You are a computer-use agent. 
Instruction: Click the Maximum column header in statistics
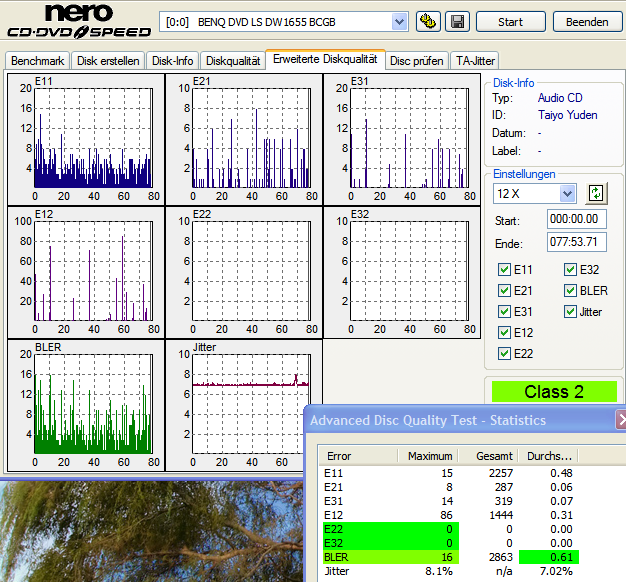[x=430, y=456]
